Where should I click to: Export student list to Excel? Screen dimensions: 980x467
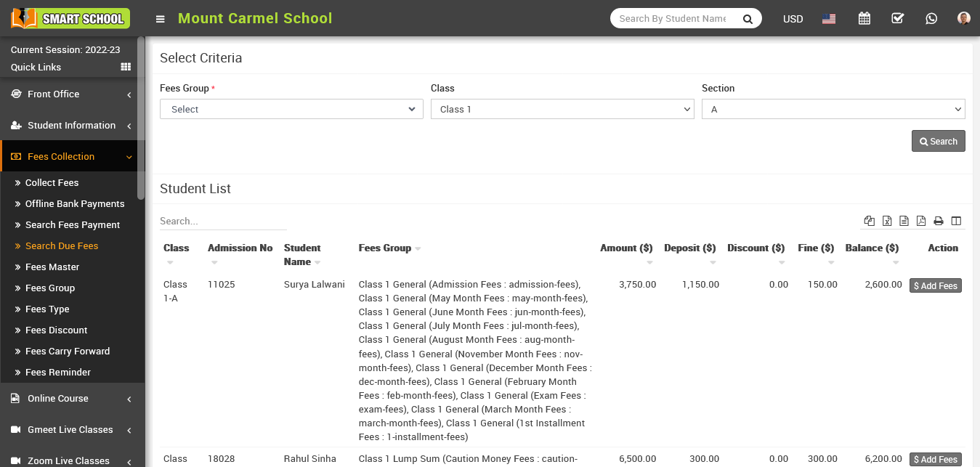887,221
